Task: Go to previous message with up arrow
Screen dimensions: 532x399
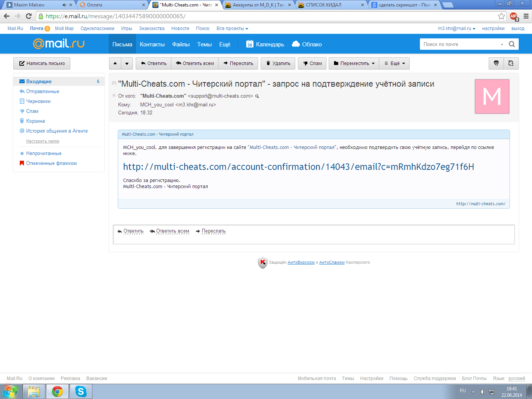Action: (115, 63)
